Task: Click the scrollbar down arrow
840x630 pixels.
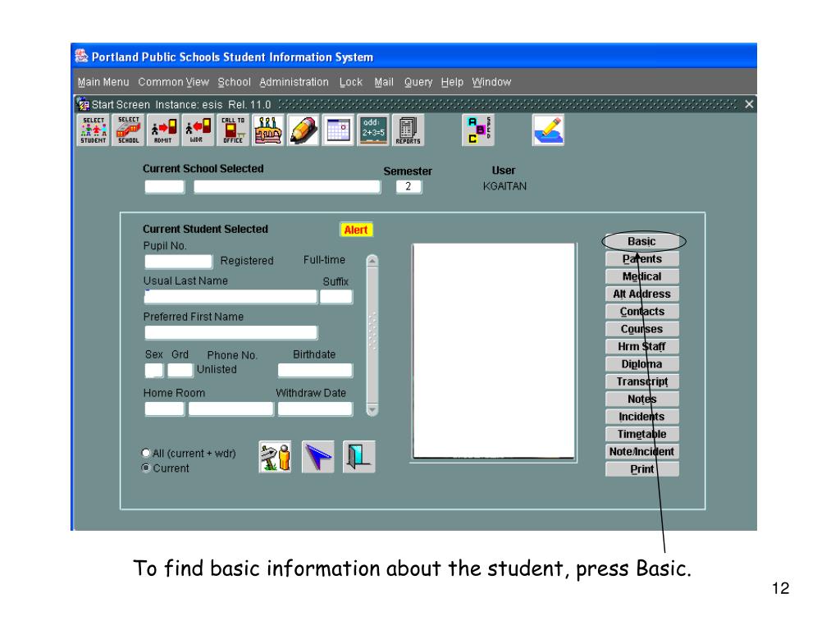Action: coord(372,410)
